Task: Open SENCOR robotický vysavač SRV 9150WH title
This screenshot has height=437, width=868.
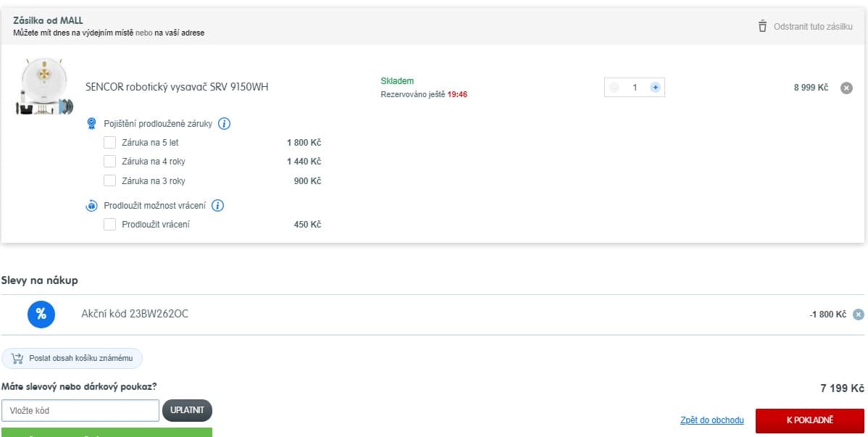Action: [177, 87]
